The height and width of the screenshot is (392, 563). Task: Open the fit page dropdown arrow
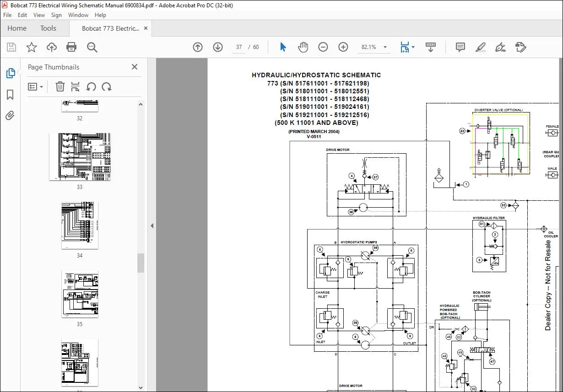click(x=413, y=47)
